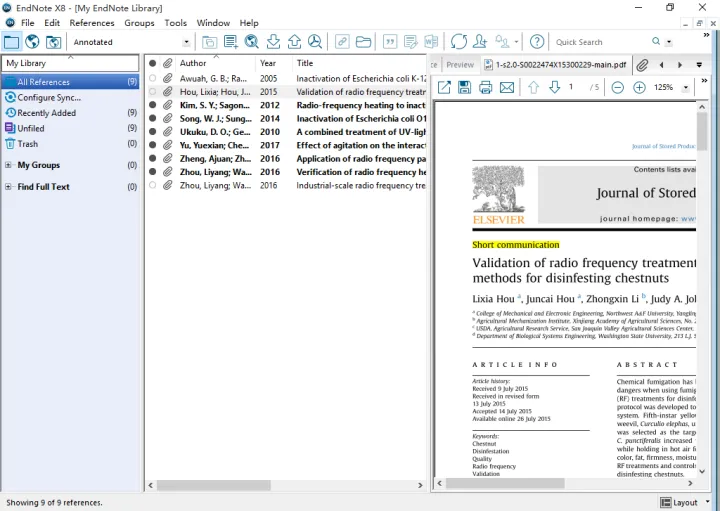The height and width of the screenshot is (511, 720).
Task: Open the Layout dropdown in status bar
Action: 707,502
